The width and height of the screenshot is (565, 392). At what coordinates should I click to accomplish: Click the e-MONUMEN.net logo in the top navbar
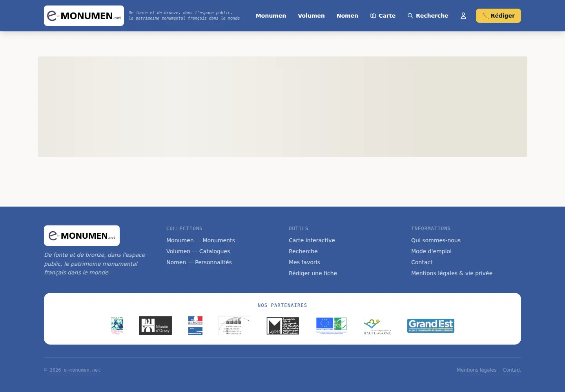click(x=84, y=16)
